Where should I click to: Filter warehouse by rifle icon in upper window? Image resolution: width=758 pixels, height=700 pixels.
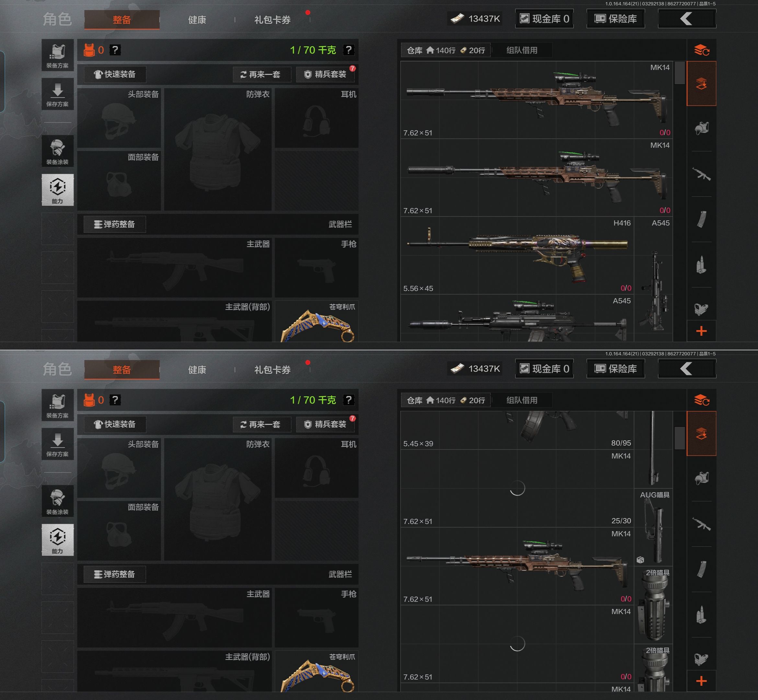pos(701,174)
